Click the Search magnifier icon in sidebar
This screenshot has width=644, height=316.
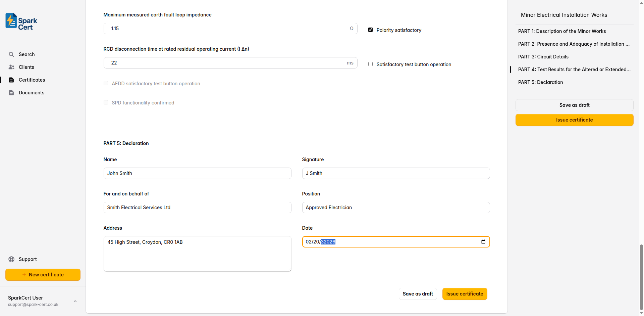(11, 54)
